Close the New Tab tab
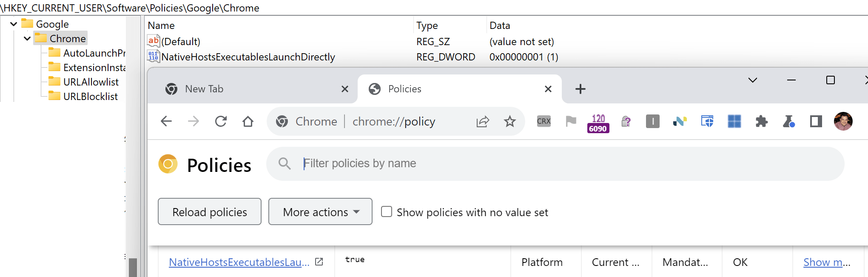This screenshot has height=277, width=868. pos(345,89)
